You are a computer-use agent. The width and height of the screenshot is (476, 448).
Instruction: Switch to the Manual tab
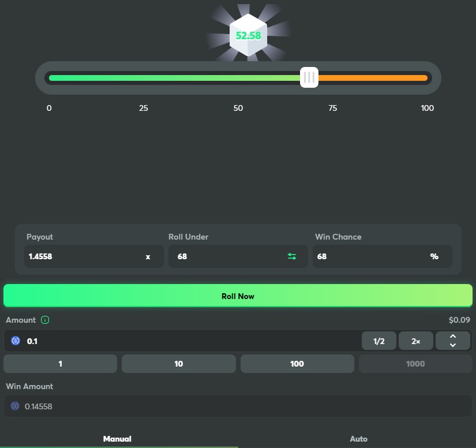click(117, 439)
